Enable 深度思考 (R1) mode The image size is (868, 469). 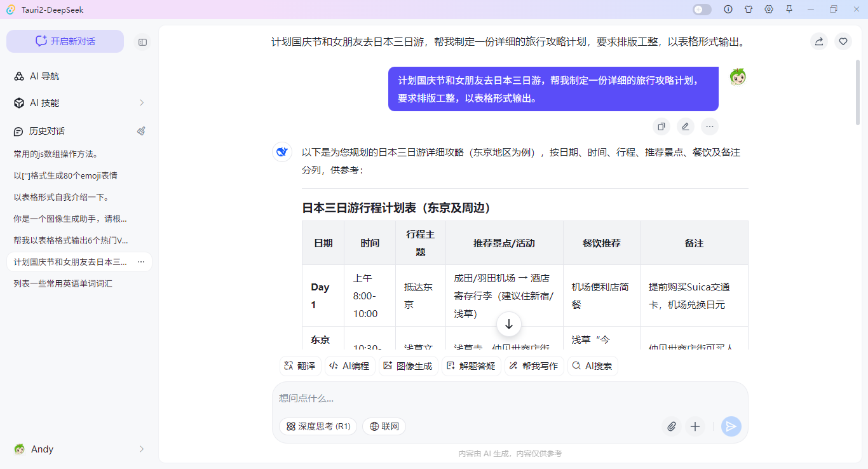[x=318, y=426]
